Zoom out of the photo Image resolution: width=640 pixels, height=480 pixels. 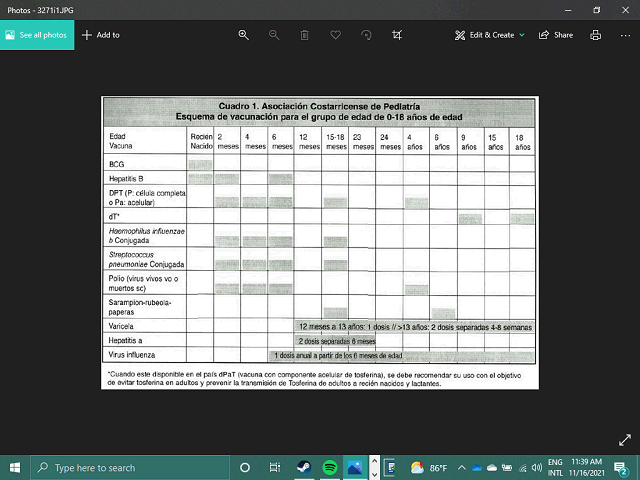tap(274, 35)
